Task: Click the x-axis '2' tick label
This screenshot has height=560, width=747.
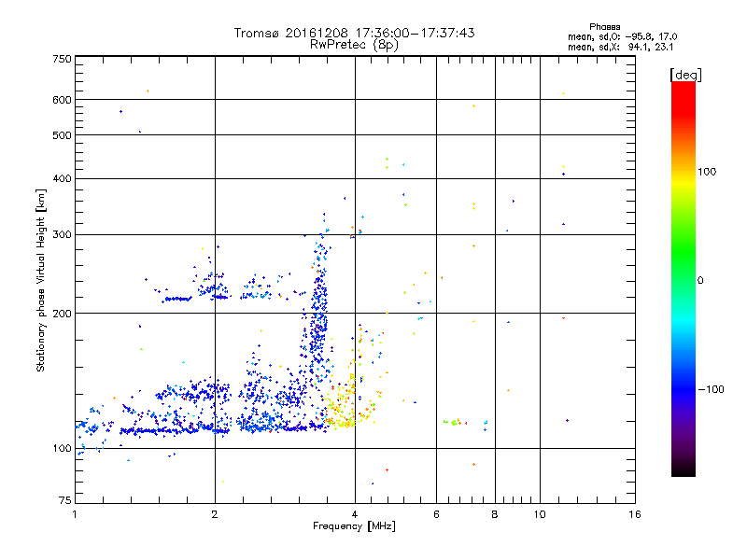Action: click(x=215, y=514)
